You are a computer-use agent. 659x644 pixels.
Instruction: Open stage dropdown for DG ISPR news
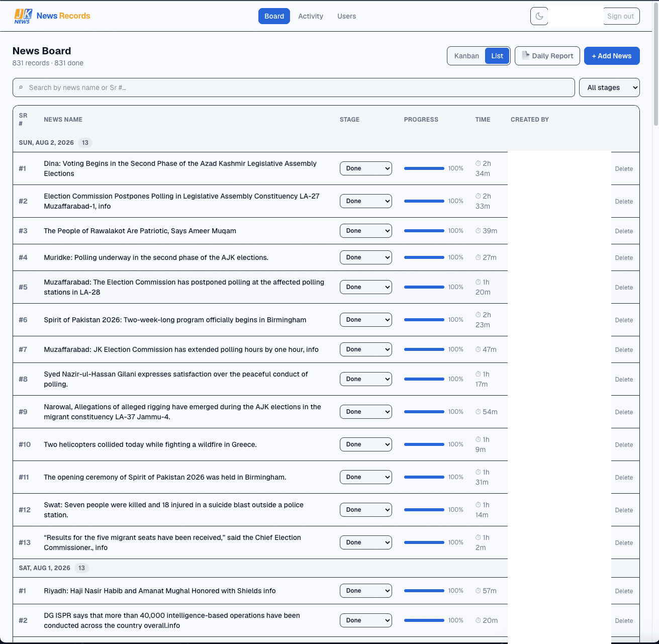tap(366, 620)
